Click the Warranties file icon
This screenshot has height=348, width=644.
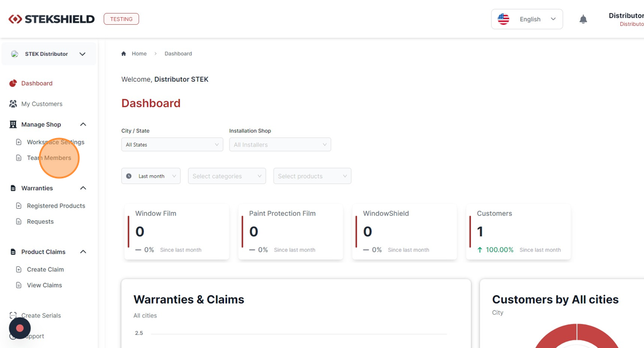[x=13, y=188]
